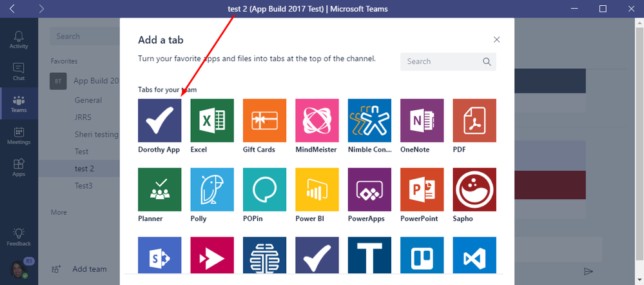This screenshot has height=285, width=644.
Task: Open the General channel
Action: (x=88, y=100)
